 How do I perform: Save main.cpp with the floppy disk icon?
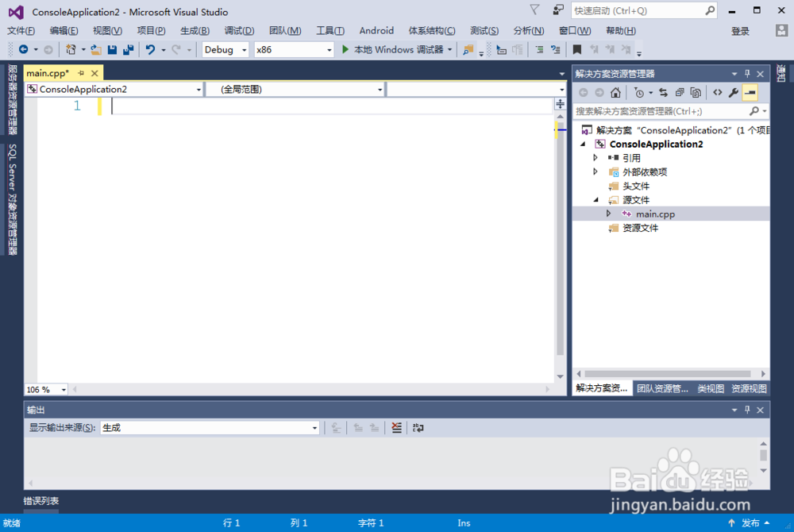click(113, 49)
